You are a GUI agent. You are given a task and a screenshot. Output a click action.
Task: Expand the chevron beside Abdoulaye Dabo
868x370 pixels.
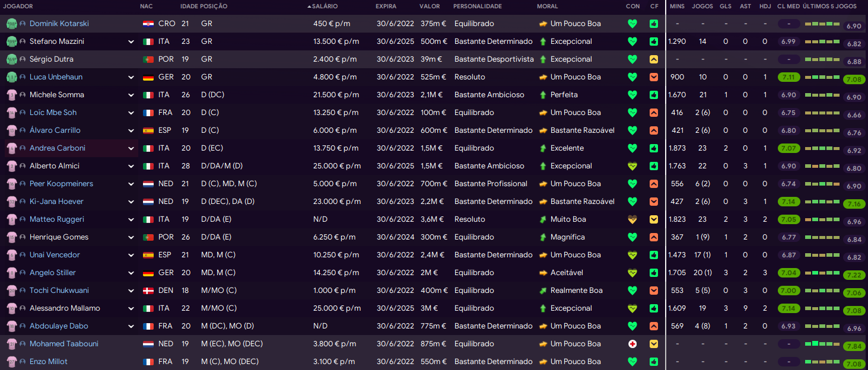click(131, 326)
